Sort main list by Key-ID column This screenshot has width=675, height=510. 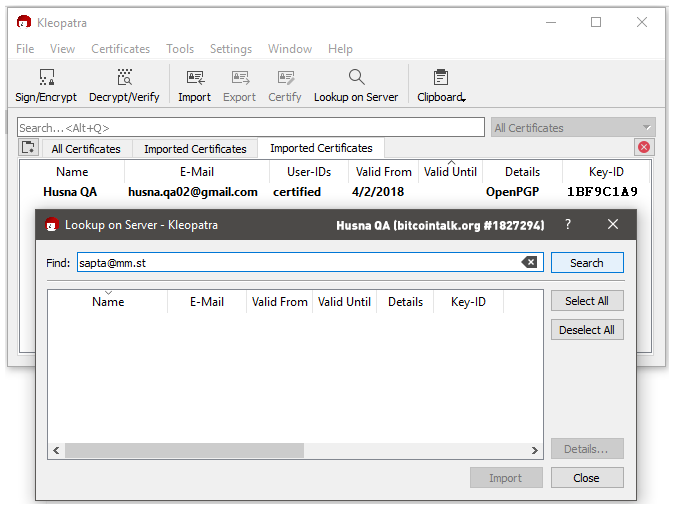[x=606, y=172]
